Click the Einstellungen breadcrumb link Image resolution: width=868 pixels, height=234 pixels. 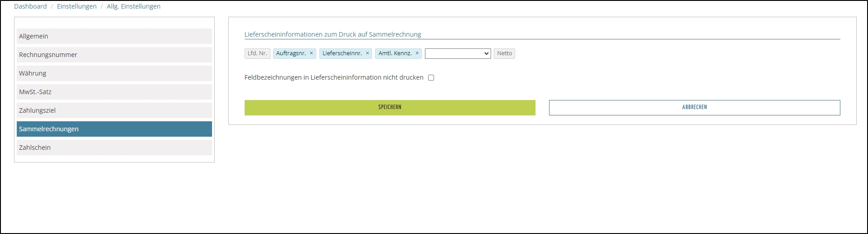[77, 6]
